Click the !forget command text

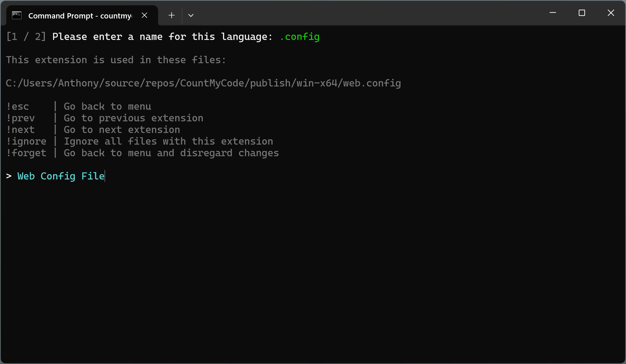26,153
